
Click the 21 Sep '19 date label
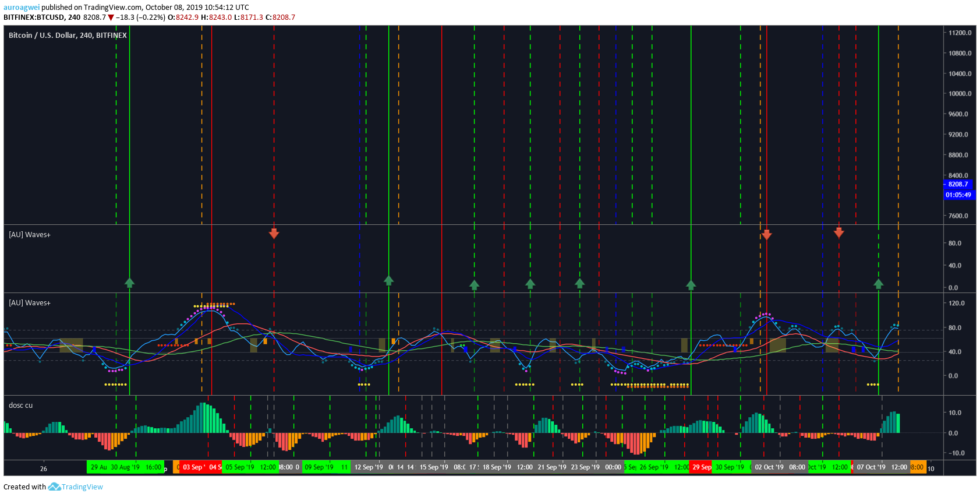(552, 467)
